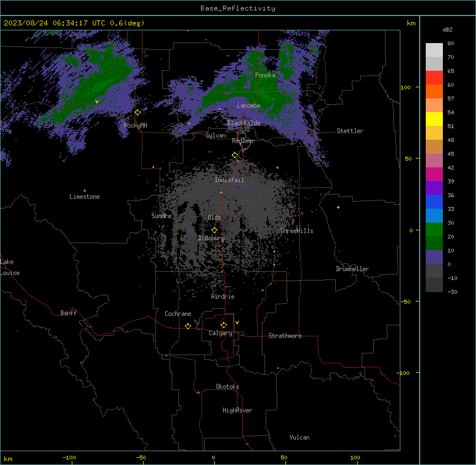This screenshot has height=465, width=476.
Task: Select the Cochrane label
Action: [x=178, y=314]
